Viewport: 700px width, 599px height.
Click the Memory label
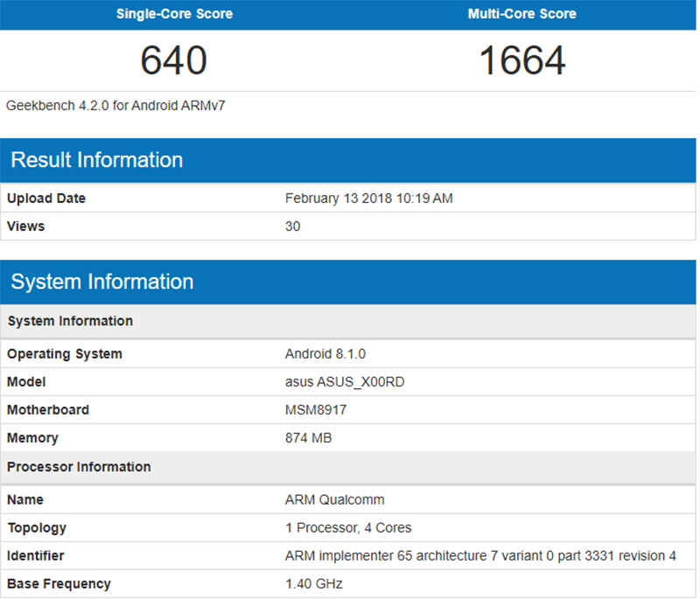coord(32,438)
